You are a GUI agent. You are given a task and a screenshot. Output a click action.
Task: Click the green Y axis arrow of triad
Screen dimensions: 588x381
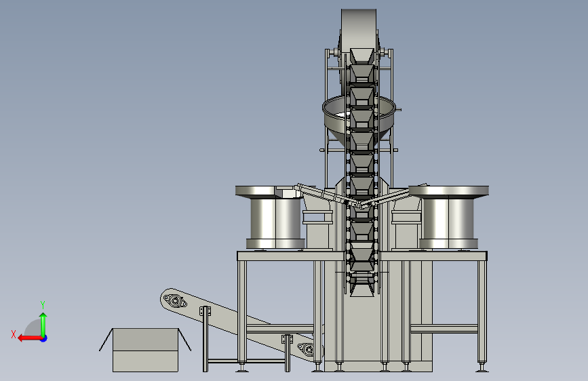(43, 324)
